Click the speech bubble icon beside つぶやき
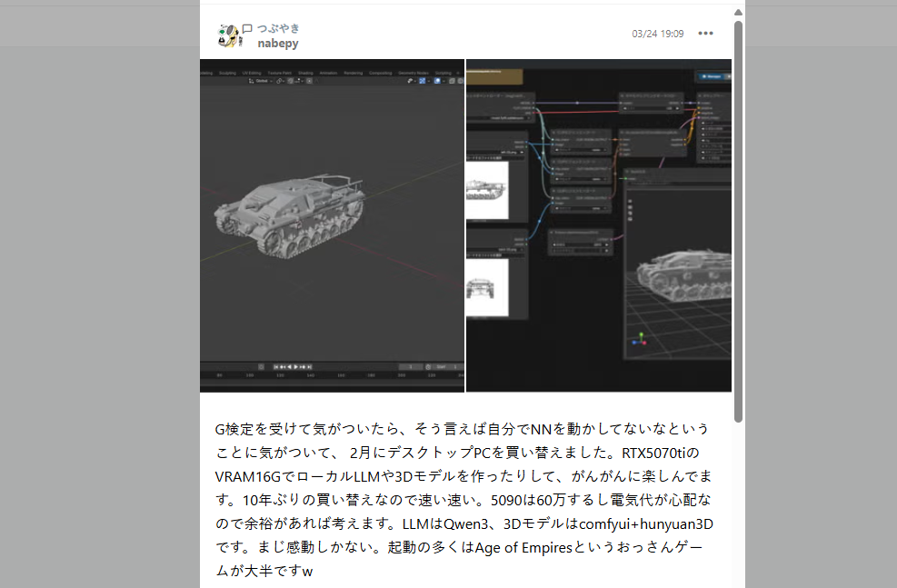The image size is (897, 588). point(247,28)
